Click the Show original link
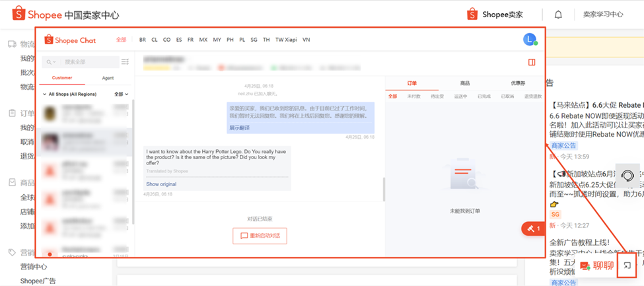Image resolution: width=644 pixels, height=286 pixels. [x=161, y=184]
